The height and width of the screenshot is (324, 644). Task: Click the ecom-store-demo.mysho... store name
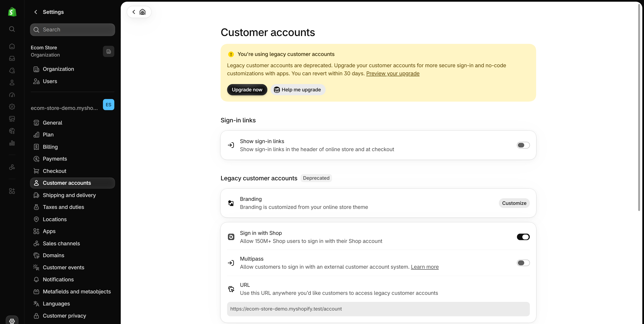point(64,108)
